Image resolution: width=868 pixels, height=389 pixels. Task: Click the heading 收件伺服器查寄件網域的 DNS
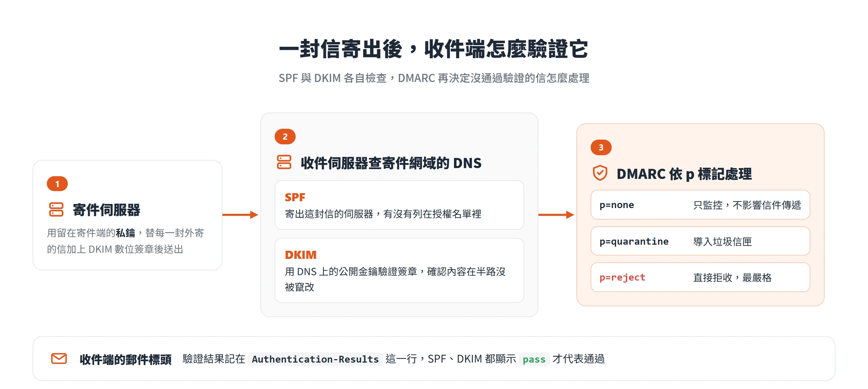(391, 163)
